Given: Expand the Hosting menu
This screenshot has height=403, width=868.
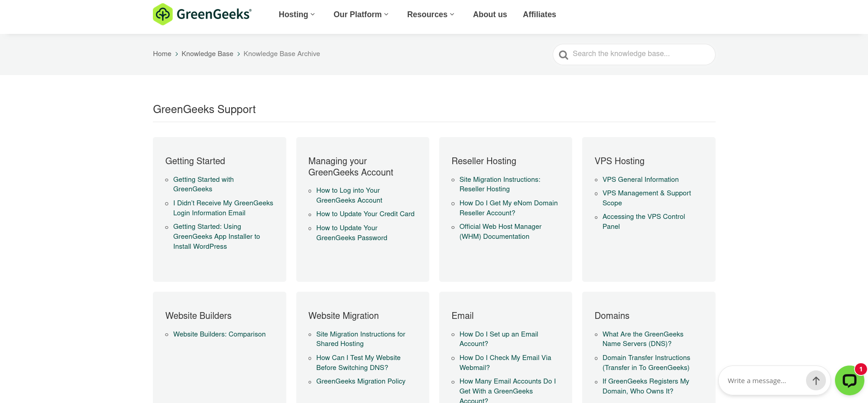Looking at the screenshot, I should 297,14.
